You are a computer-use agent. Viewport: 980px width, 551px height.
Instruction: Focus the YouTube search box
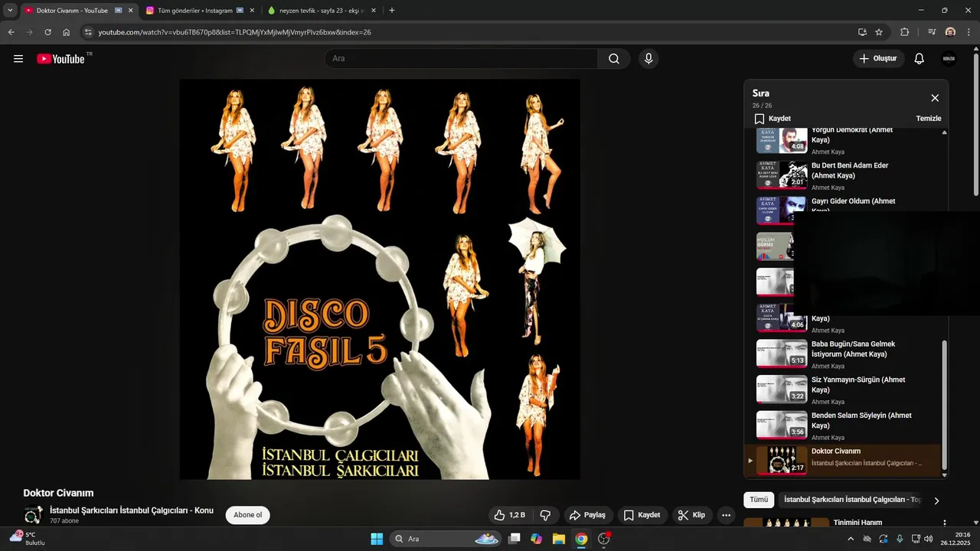point(462,59)
